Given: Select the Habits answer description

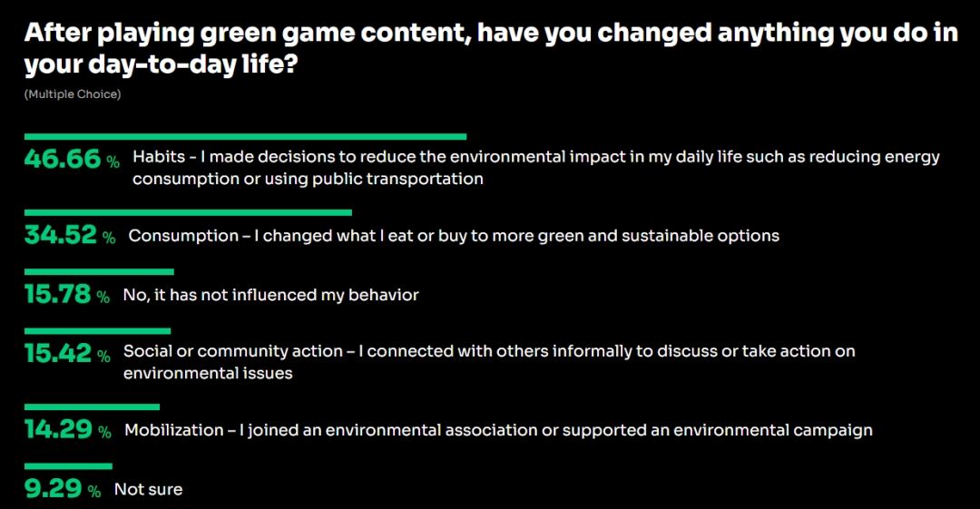Looking at the screenshot, I should click(535, 168).
